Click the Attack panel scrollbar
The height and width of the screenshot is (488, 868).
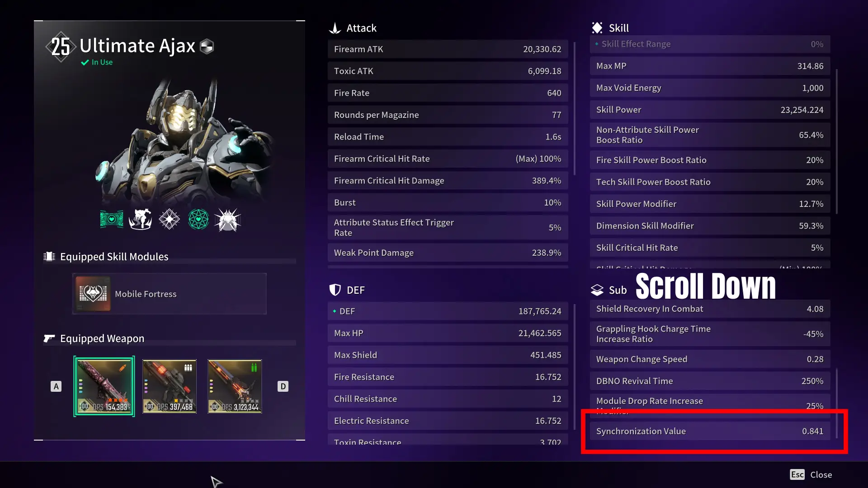pyautogui.click(x=575, y=108)
